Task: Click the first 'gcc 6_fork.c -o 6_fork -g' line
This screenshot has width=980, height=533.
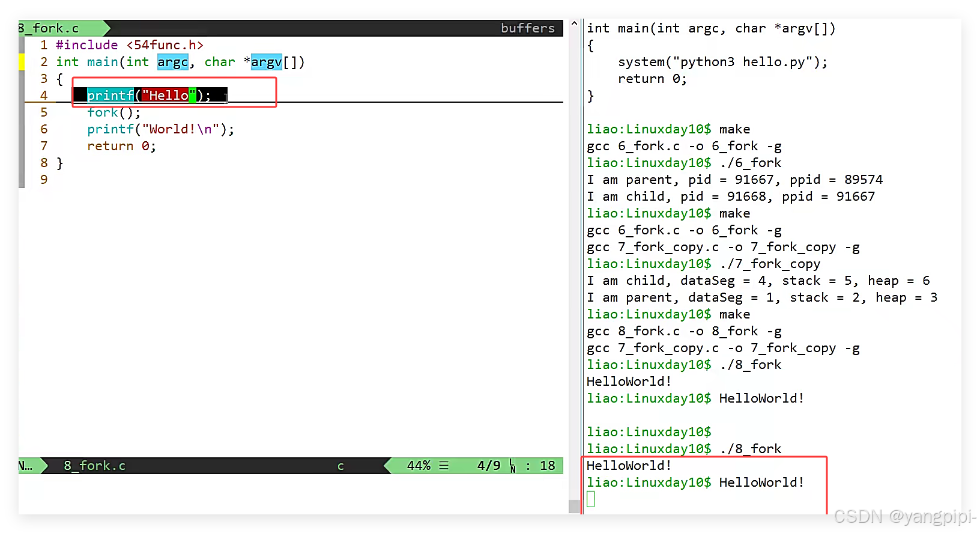Action: (685, 146)
